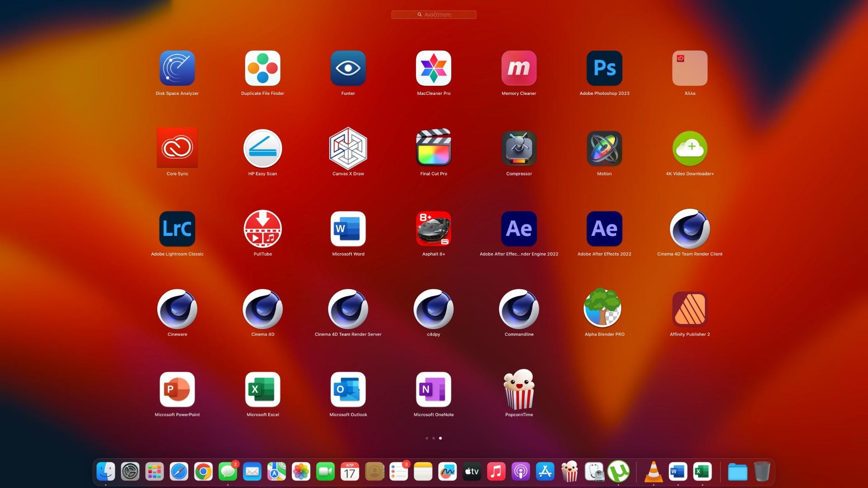Screen dimensions: 868x488
Task: Open Commandline app
Action: 519,309
